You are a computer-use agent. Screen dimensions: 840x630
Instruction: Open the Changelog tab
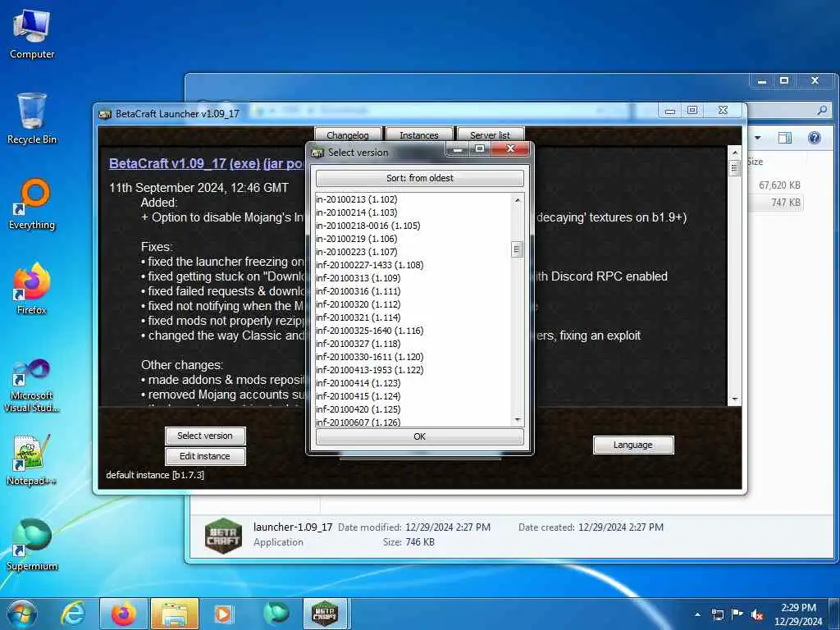(348, 135)
